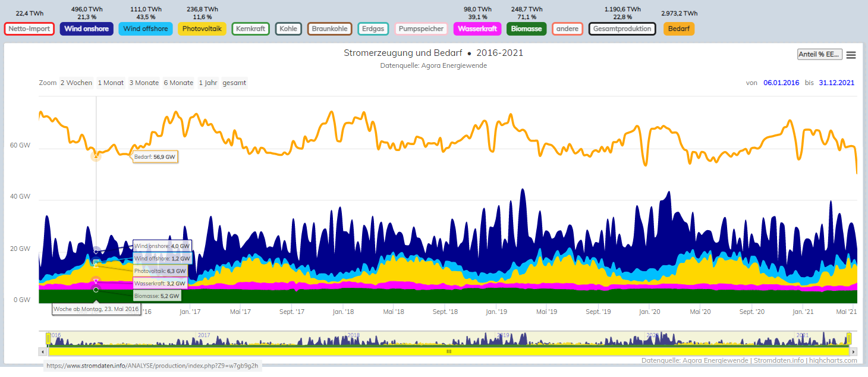Open the chart hamburger context menu
Viewport: 868px width, 377px height.
851,55
